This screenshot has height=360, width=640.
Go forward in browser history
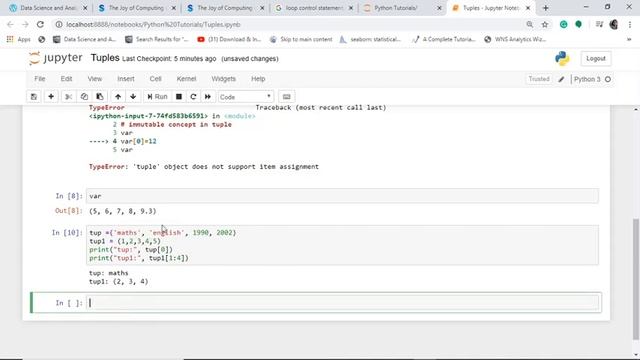[x=25, y=24]
